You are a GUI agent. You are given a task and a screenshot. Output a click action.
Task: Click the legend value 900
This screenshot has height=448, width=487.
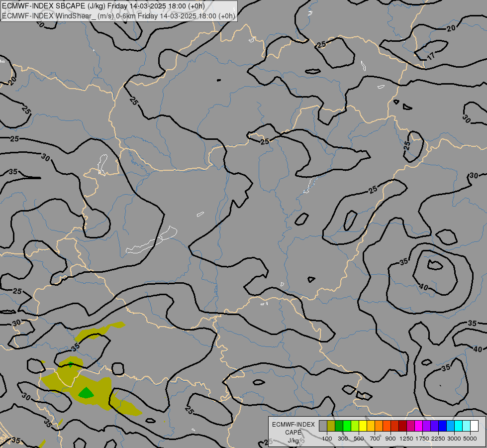(390, 439)
